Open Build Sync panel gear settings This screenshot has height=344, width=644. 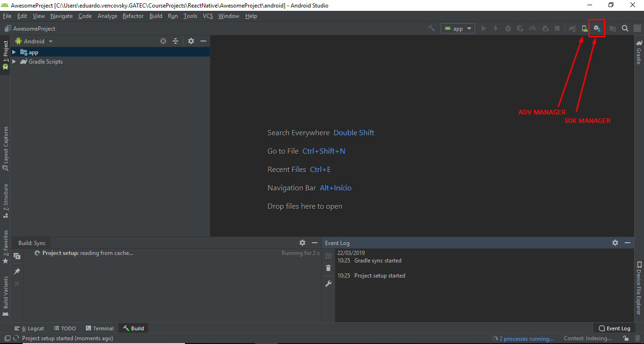click(302, 243)
